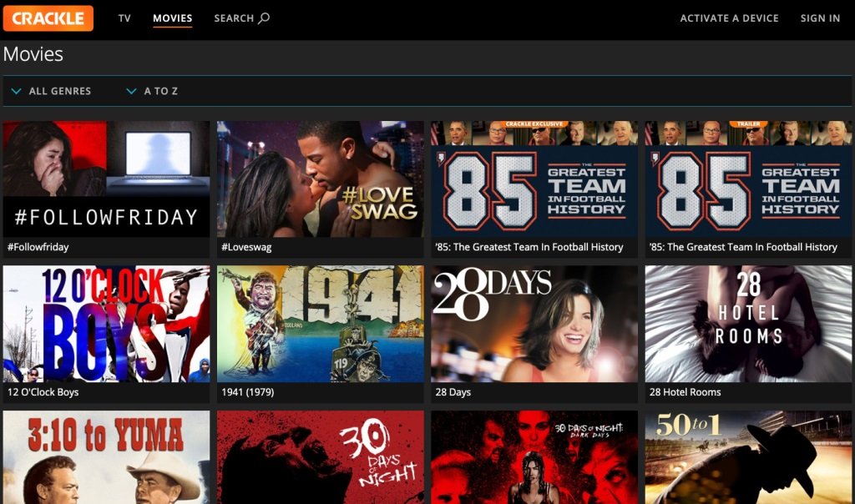Expand the All Genres chevron
This screenshot has width=855, height=504.
[x=17, y=91]
